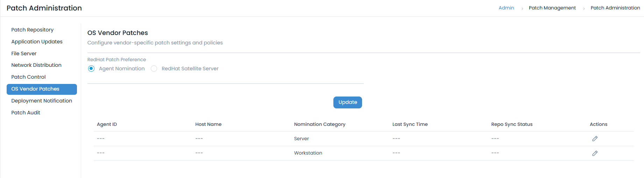Image resolution: width=644 pixels, height=178 pixels.
Task: Click the edit pencil for Server row
Action: click(595, 139)
